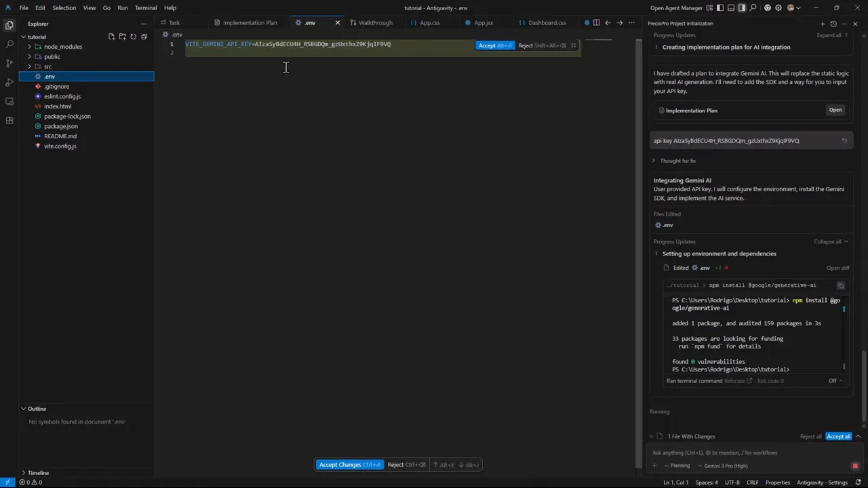Select the Source Control icon in the activity bar
This screenshot has width=868, height=488.
(9, 62)
